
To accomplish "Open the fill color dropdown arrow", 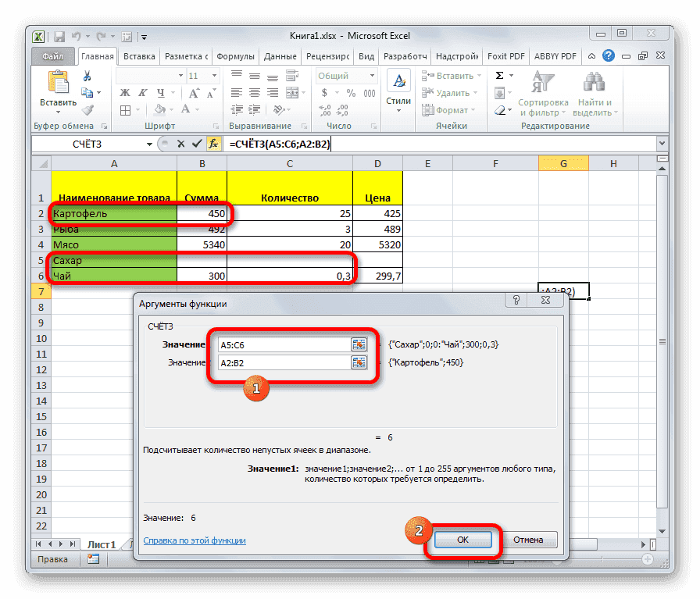I will click(x=170, y=109).
